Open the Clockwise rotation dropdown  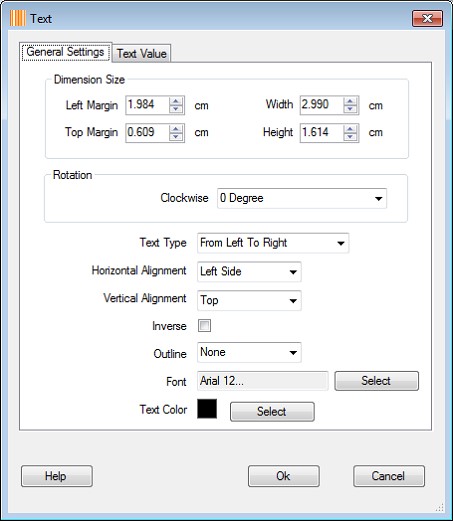point(302,198)
